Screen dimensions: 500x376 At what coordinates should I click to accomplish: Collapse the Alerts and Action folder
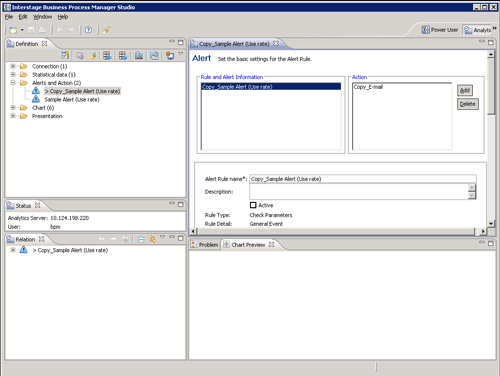coord(13,83)
